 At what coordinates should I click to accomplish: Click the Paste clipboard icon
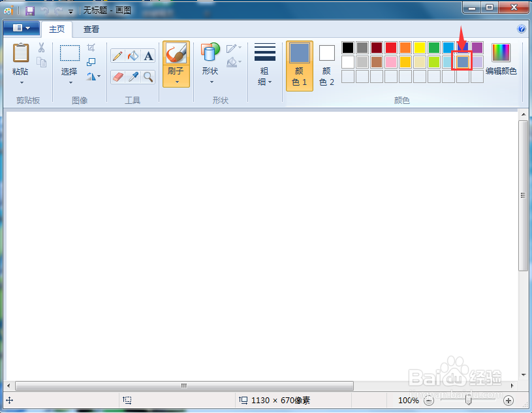(21, 53)
